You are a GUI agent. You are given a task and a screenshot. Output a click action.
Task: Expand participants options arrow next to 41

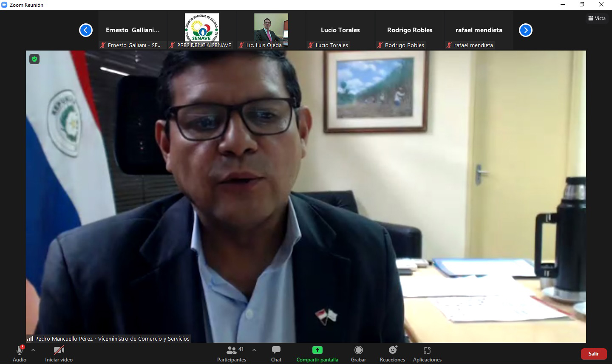click(254, 350)
